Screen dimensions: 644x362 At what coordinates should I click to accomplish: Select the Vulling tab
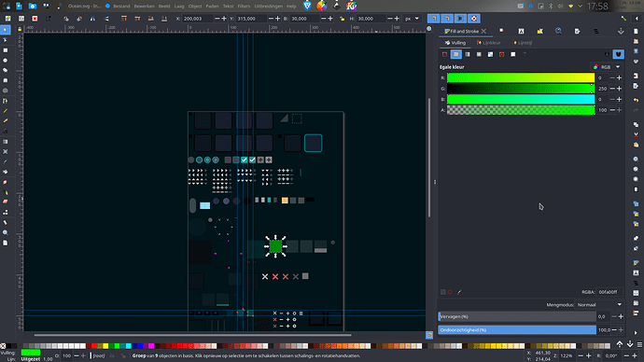pyautogui.click(x=455, y=43)
